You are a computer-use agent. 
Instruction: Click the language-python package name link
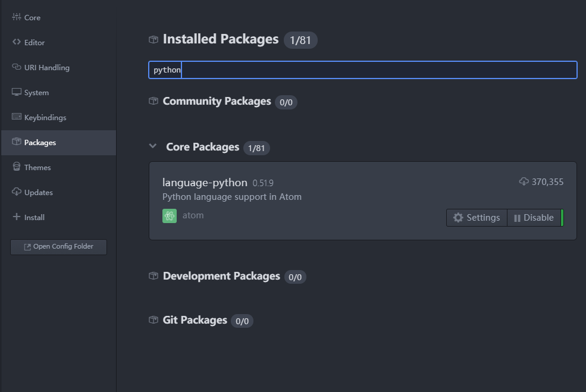click(205, 182)
